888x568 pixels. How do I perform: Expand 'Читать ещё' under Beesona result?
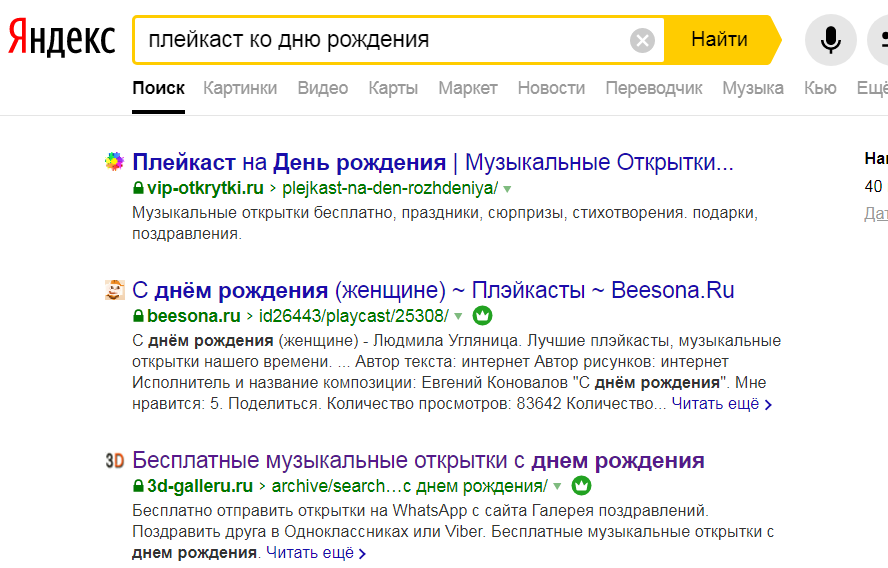(x=722, y=404)
